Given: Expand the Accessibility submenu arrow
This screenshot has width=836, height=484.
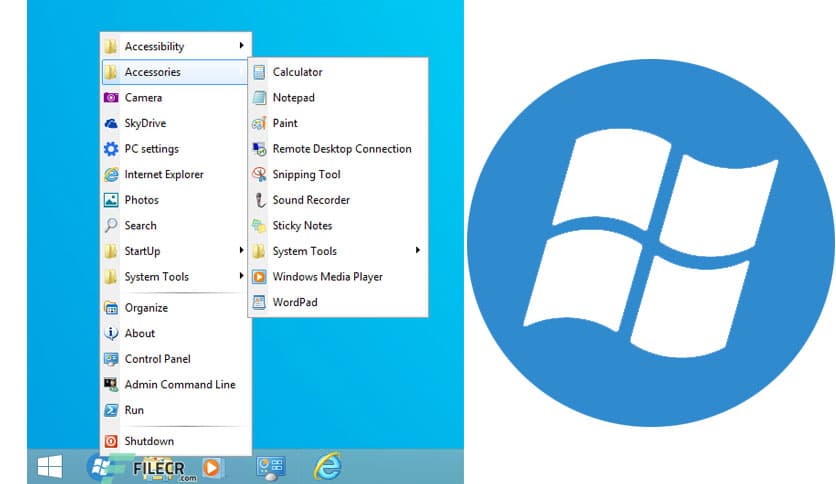Looking at the screenshot, I should coord(241,46).
